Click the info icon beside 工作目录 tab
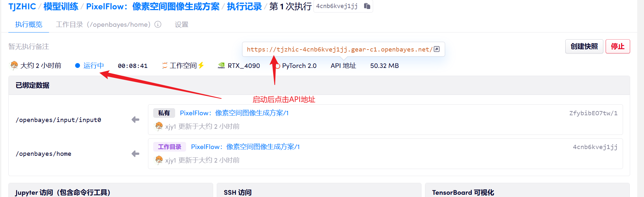644x197 pixels. [x=158, y=24]
